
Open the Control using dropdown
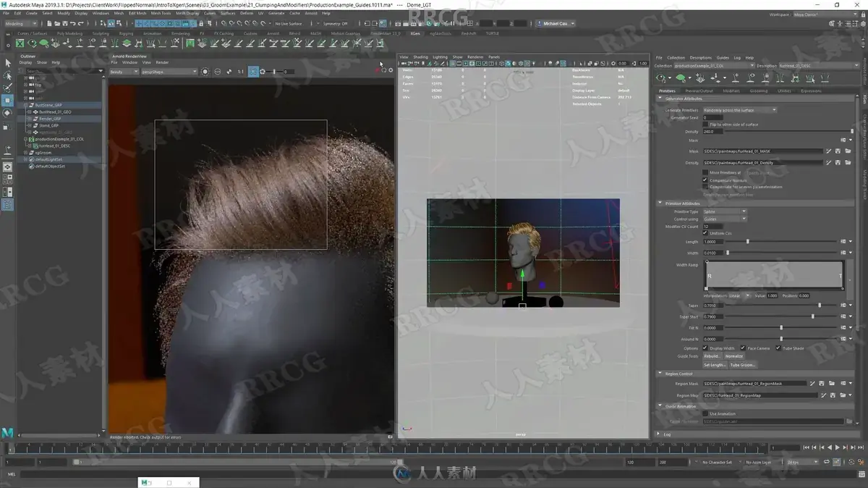click(724, 219)
